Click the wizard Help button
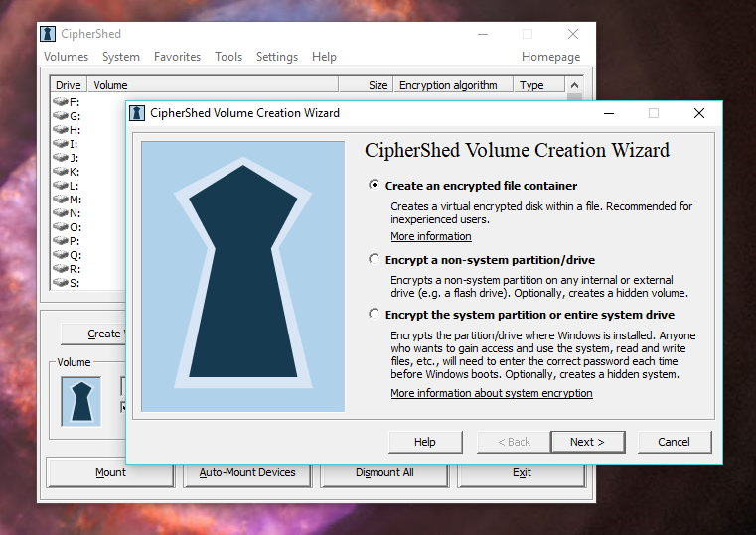Viewport: 756px width, 535px height. point(425,442)
